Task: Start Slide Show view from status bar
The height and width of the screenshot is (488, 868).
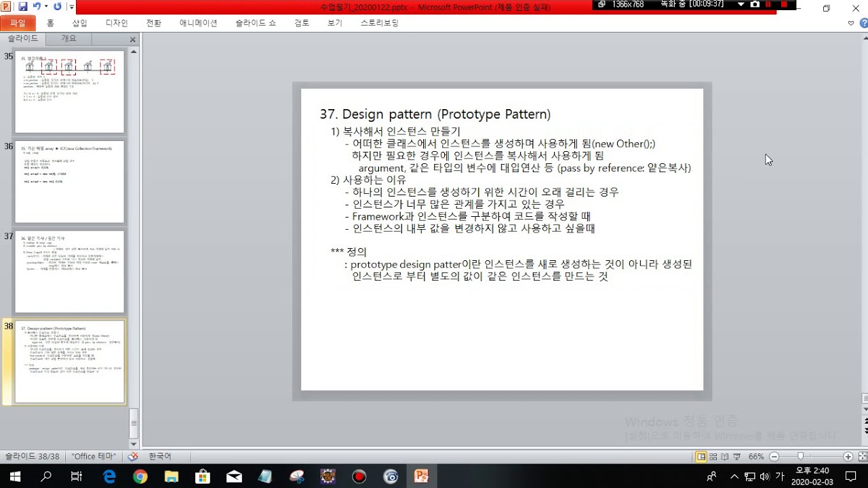Action: (x=736, y=457)
